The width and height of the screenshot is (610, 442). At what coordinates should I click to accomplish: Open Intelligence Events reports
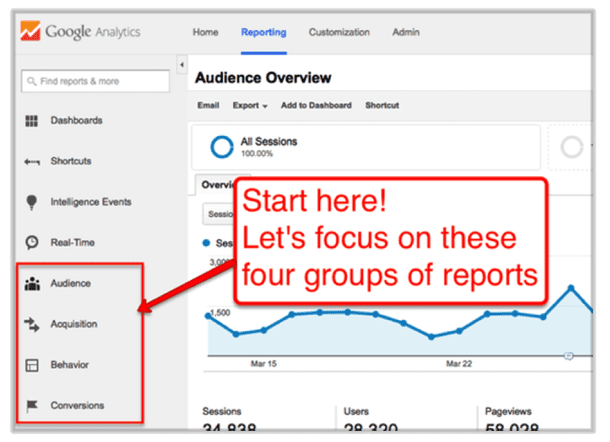pos(91,202)
